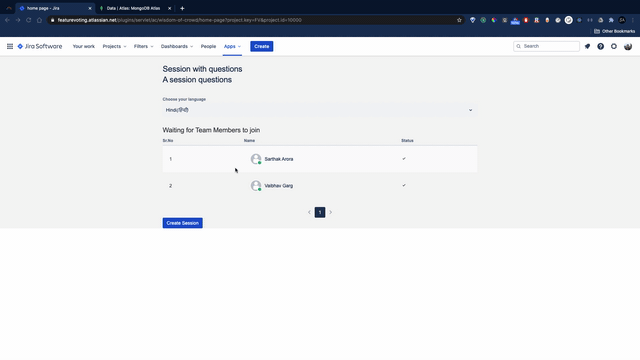Open the People menu item

(208, 47)
